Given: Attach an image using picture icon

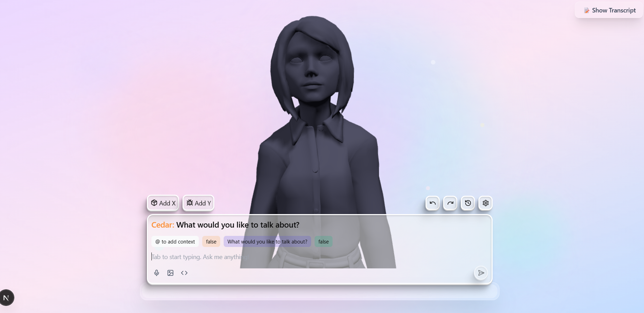Looking at the screenshot, I should pos(170,273).
